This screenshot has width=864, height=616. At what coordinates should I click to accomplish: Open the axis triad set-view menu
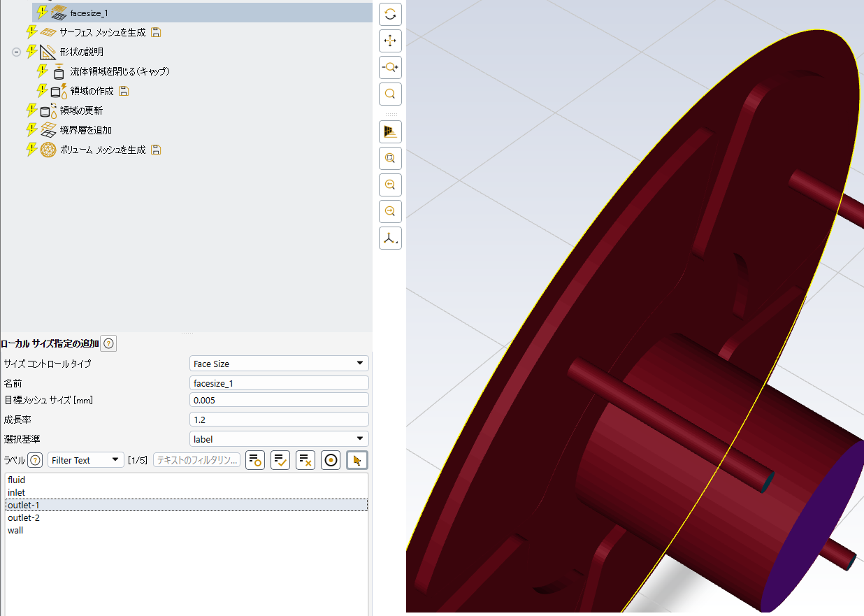click(390, 238)
